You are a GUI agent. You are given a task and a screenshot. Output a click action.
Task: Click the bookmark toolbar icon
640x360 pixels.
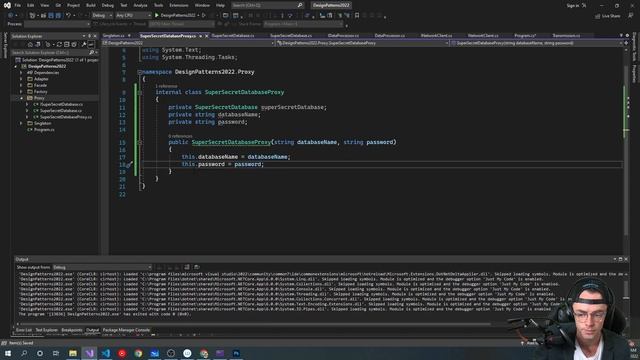point(357,16)
